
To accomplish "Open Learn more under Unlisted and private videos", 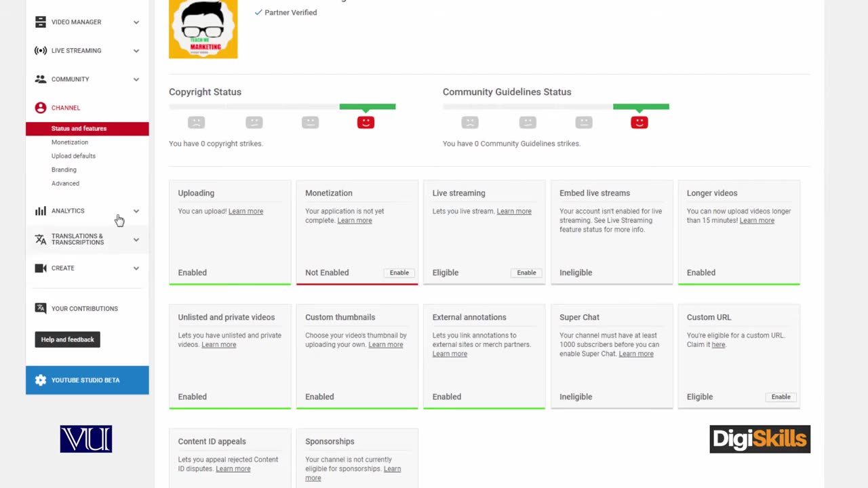I will tap(219, 344).
